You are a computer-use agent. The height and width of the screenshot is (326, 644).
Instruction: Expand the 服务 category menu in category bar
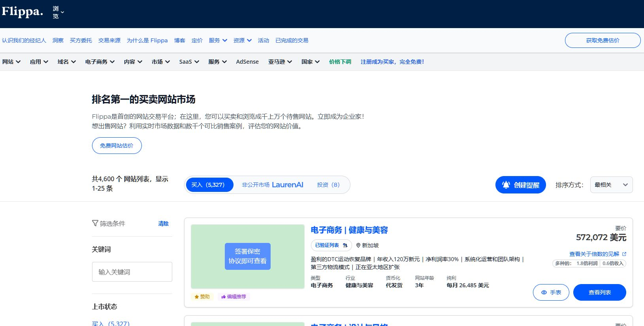[x=218, y=62]
